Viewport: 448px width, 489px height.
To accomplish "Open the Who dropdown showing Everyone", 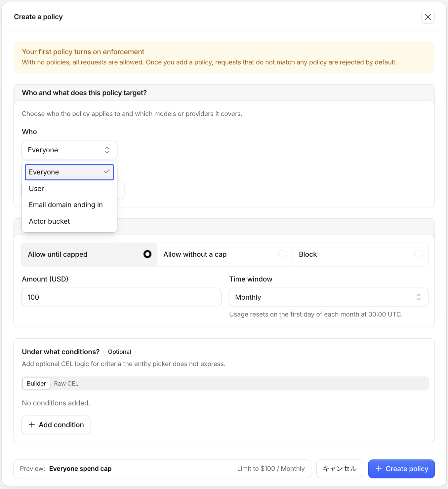I will 69,150.
